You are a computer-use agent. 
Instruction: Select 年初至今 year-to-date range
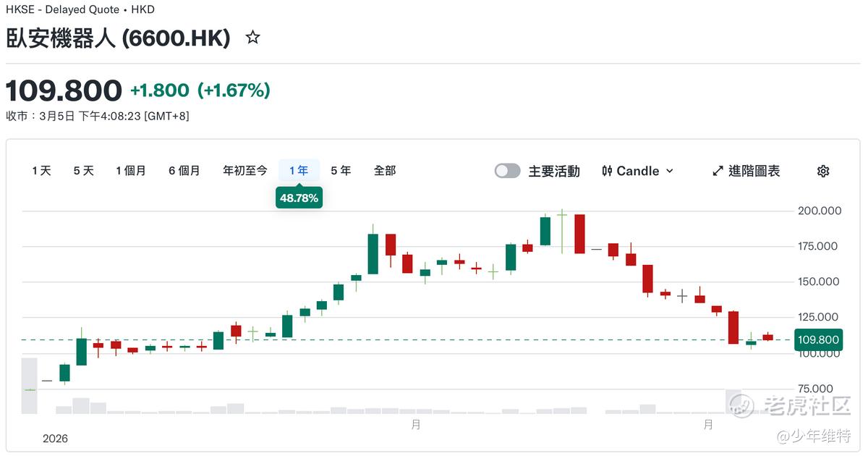coord(244,171)
